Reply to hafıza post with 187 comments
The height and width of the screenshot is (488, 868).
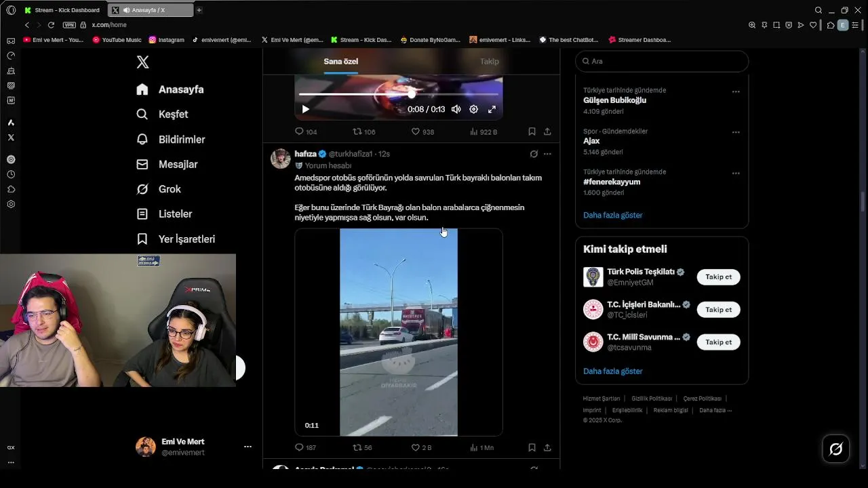click(x=306, y=447)
